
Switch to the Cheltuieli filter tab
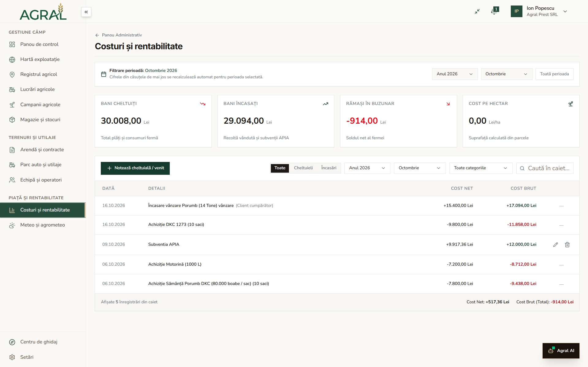(x=303, y=168)
